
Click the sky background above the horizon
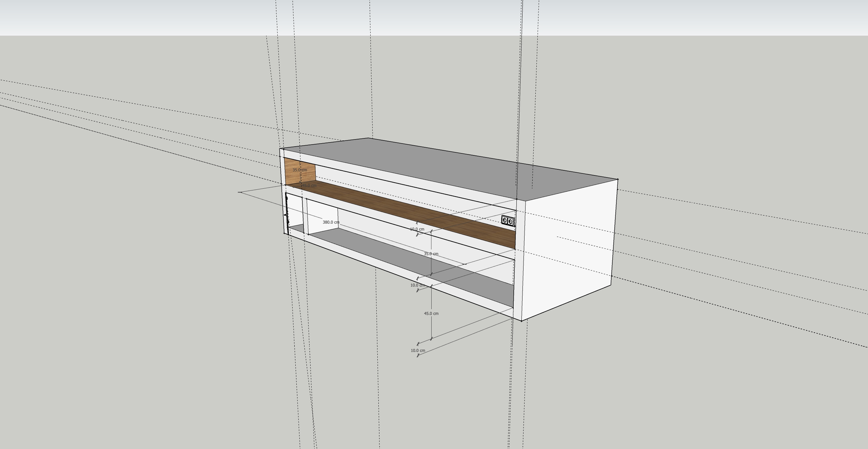pyautogui.click(x=136, y=17)
